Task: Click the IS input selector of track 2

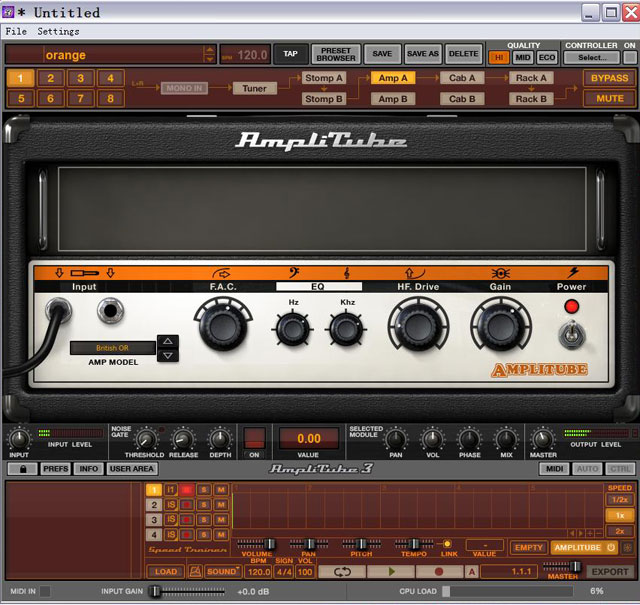Action: [x=171, y=505]
